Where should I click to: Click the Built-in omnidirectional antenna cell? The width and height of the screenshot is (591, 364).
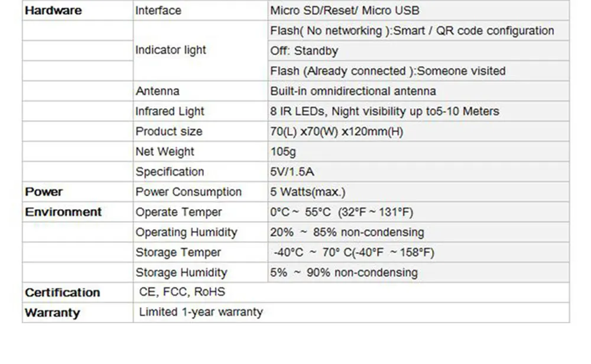click(x=418, y=91)
